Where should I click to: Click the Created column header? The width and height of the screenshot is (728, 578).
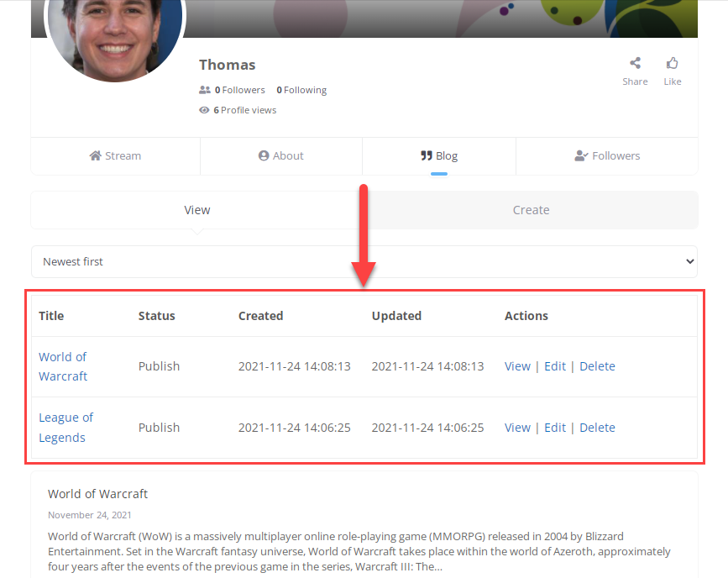click(x=260, y=316)
